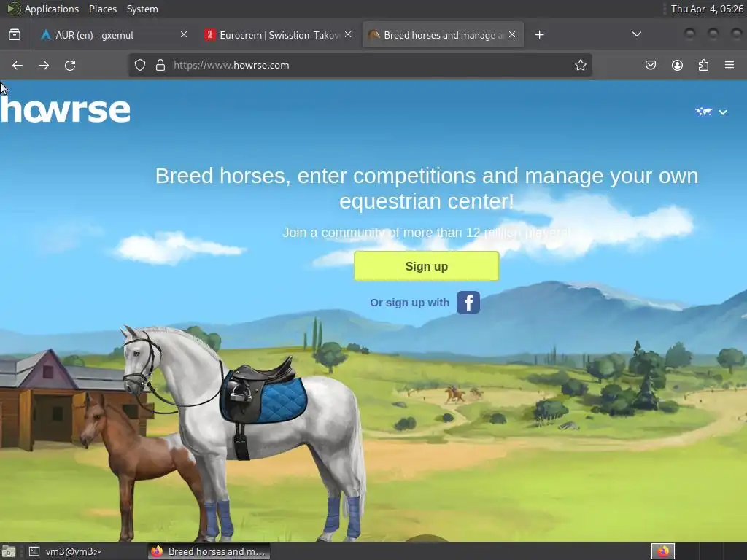Open Firefox hamburger application menu
The height and width of the screenshot is (560, 747).
729,65
